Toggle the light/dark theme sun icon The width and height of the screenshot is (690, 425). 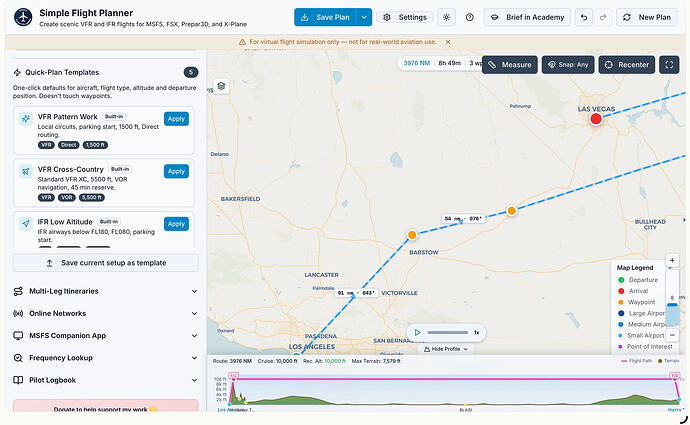click(x=446, y=17)
